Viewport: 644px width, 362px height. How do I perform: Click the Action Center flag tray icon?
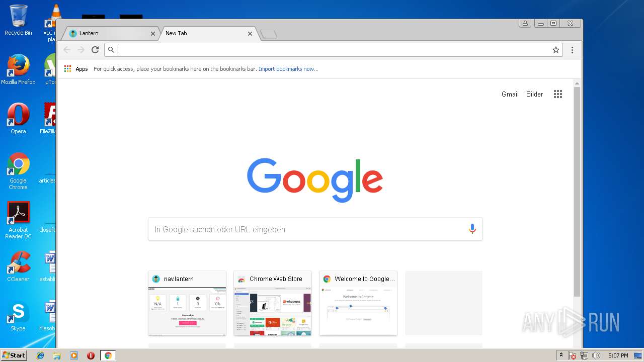tap(572, 355)
